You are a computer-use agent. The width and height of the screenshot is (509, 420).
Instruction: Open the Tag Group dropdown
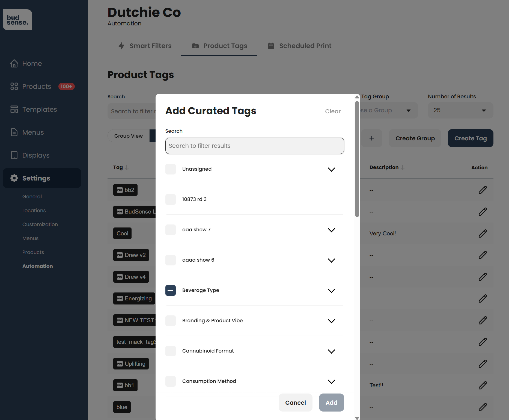pos(389,110)
